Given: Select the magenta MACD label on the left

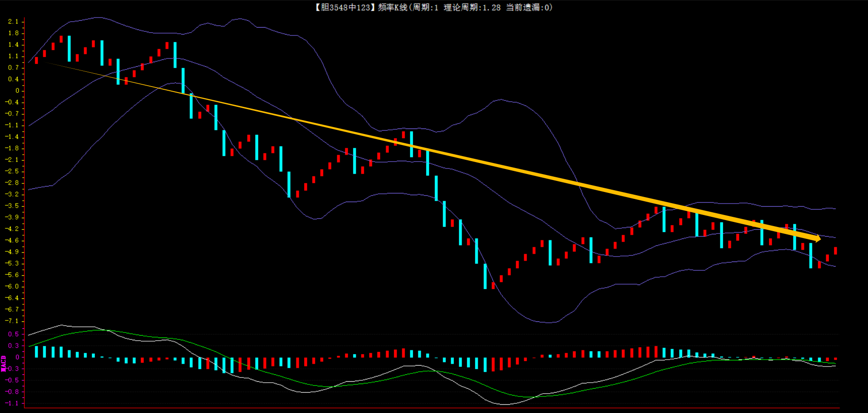Looking at the screenshot, I should pyautogui.click(x=4, y=363).
